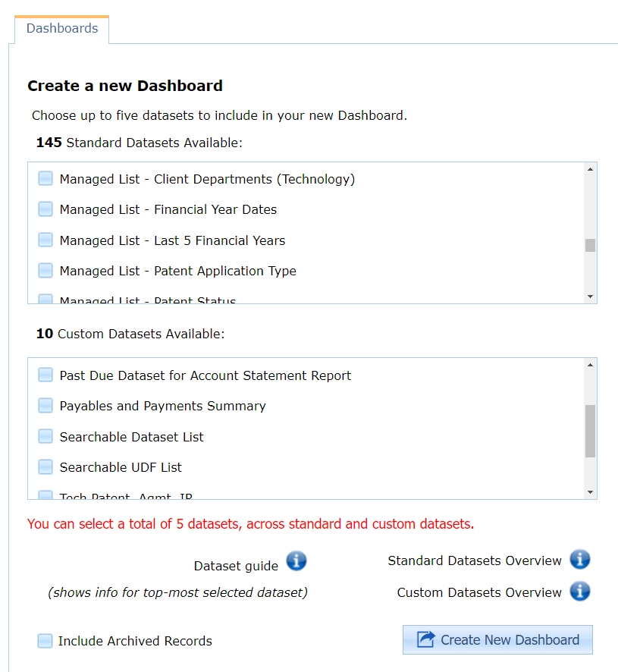Open the Dataset guide info icon
This screenshot has width=618, height=672.
296,562
